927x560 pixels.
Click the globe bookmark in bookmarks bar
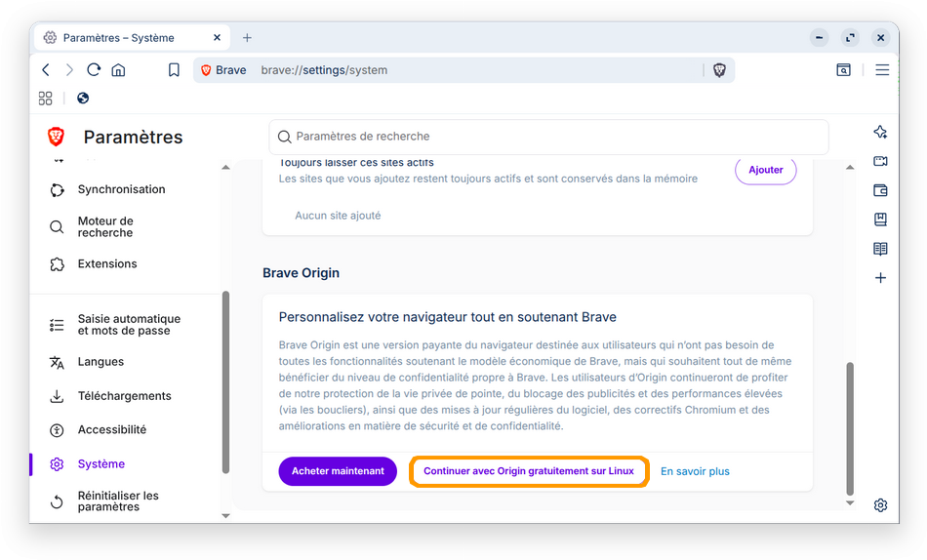(x=83, y=99)
